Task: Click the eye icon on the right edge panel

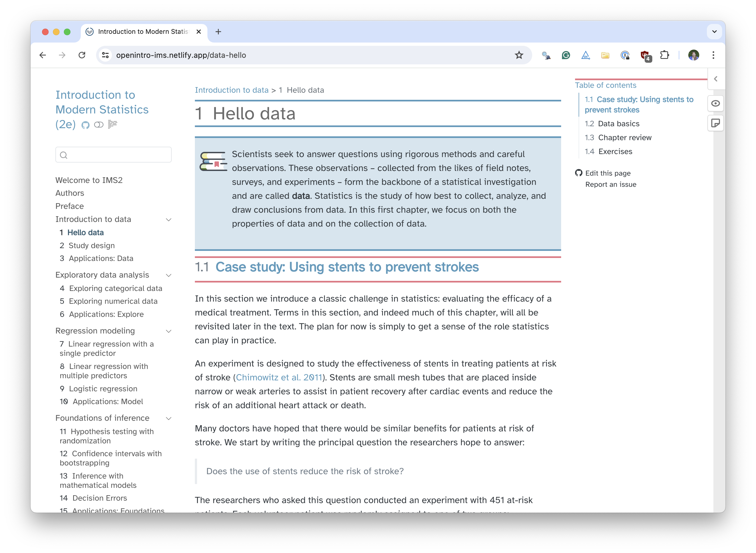Action: tap(715, 103)
